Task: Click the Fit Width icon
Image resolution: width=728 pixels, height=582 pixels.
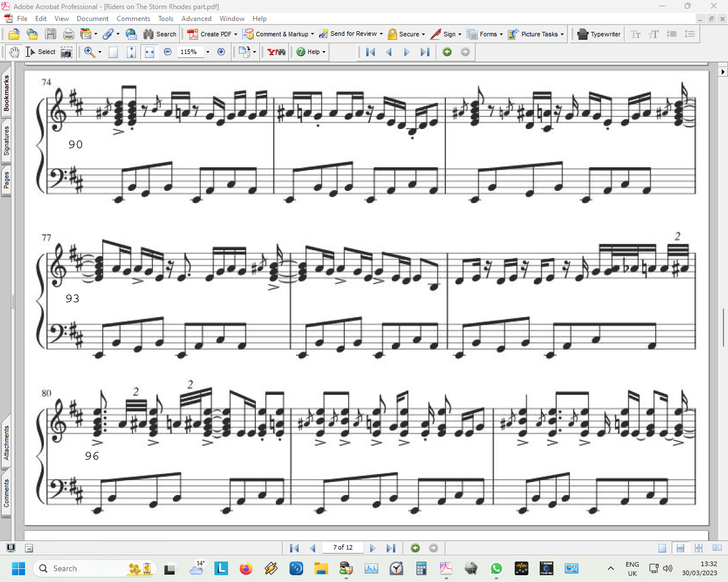Action: click(x=150, y=52)
